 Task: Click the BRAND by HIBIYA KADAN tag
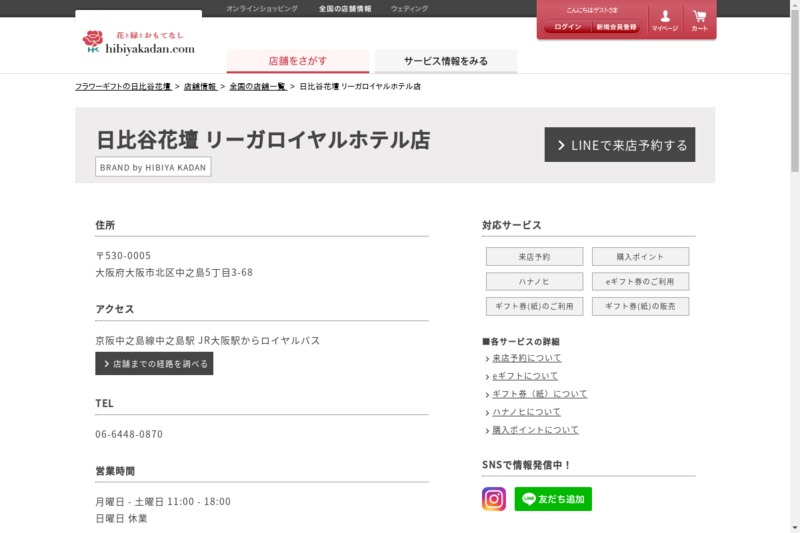click(x=153, y=167)
